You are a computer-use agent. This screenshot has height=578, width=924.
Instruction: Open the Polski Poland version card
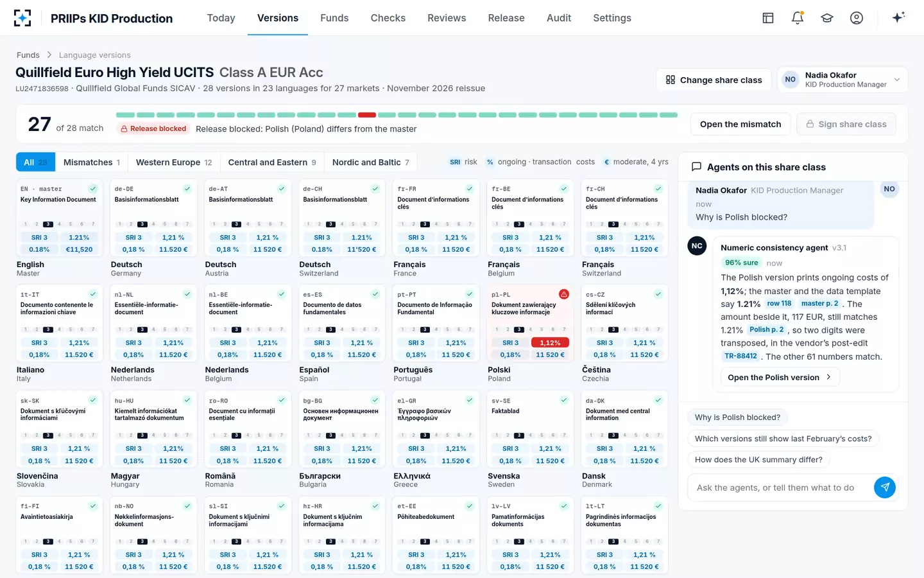click(x=529, y=334)
